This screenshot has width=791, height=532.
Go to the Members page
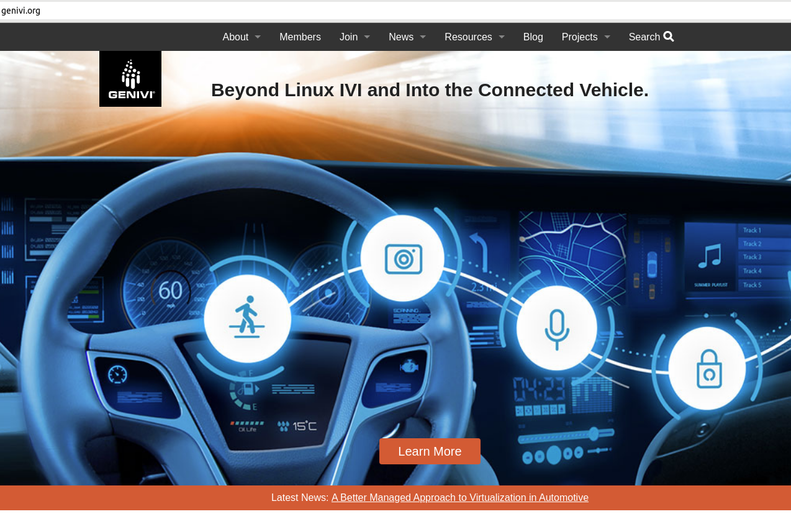coord(300,37)
